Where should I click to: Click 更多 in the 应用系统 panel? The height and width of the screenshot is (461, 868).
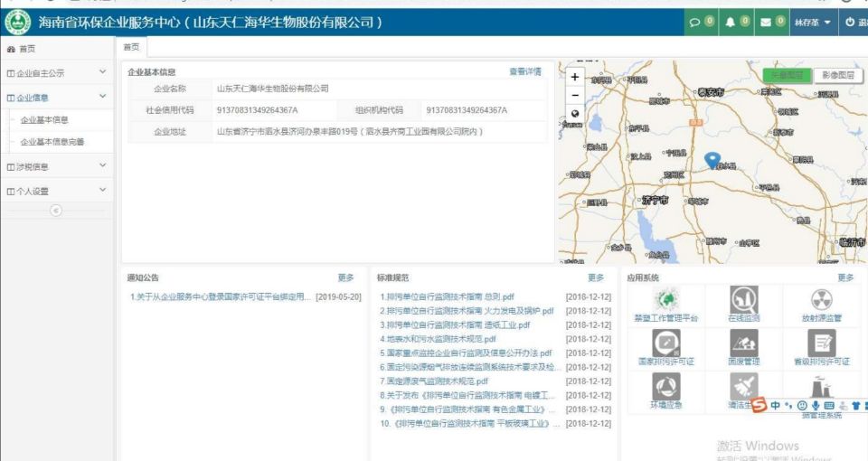(x=846, y=278)
